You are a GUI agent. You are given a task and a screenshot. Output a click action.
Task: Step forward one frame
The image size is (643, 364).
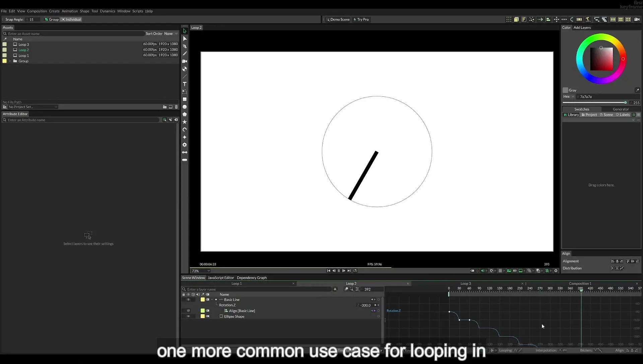click(344, 271)
